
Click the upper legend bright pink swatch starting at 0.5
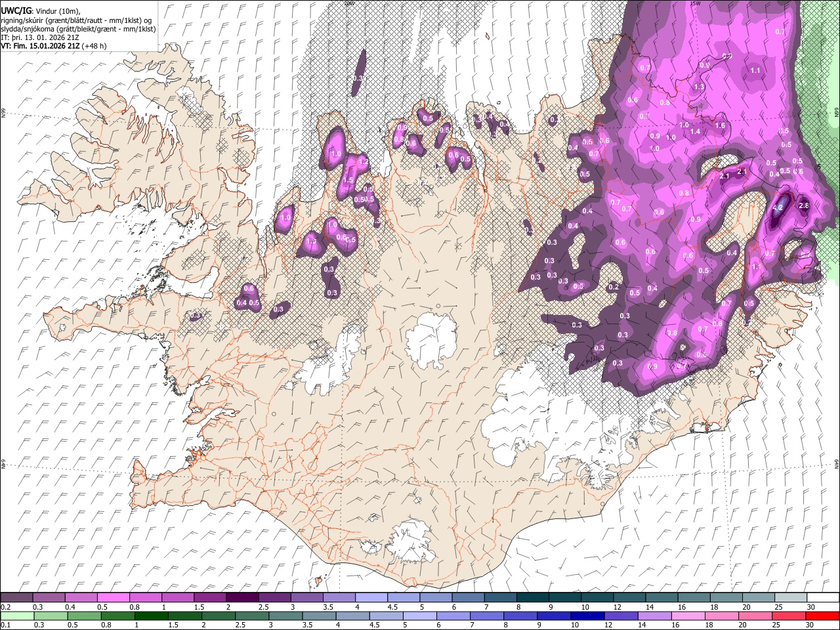(x=114, y=598)
